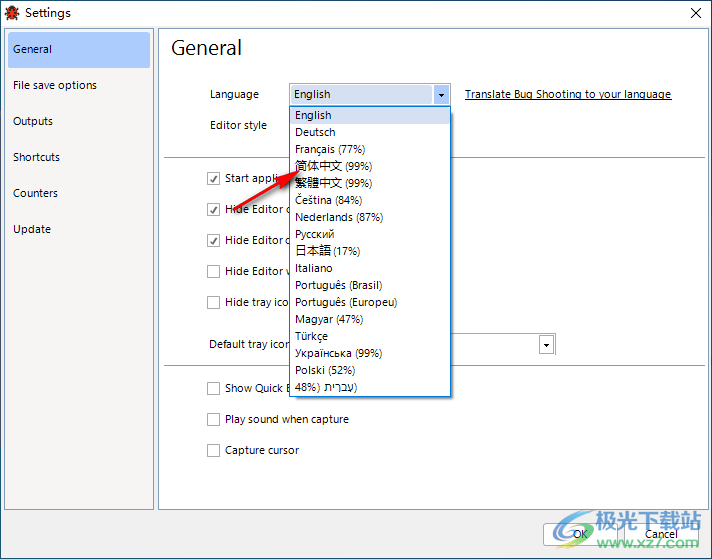Viewport: 712px width, 559px height.
Task: Go to the Counters section
Action: (79, 193)
